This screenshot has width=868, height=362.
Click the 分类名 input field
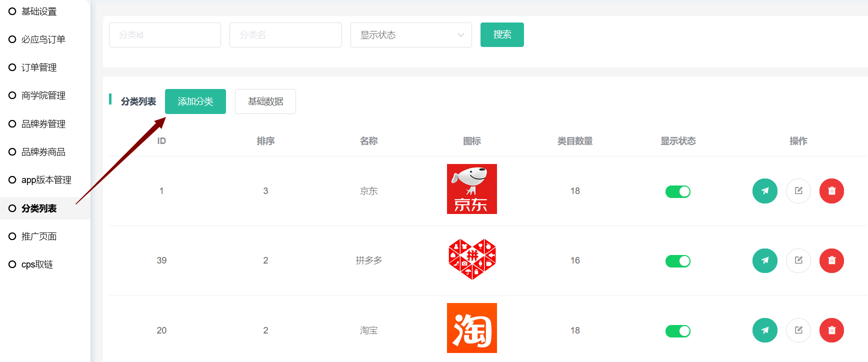[x=285, y=35]
